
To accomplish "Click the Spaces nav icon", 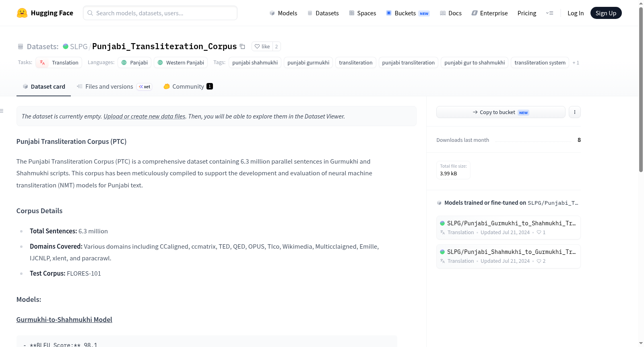I will [352, 13].
